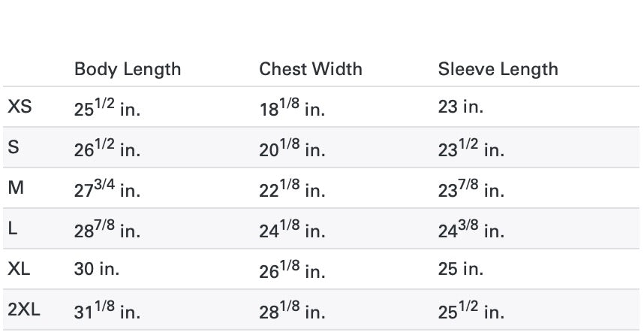This screenshot has width=644, height=332.
Task: Click the M sleeve length 23 7/8 in. cell
Action: [x=471, y=190]
